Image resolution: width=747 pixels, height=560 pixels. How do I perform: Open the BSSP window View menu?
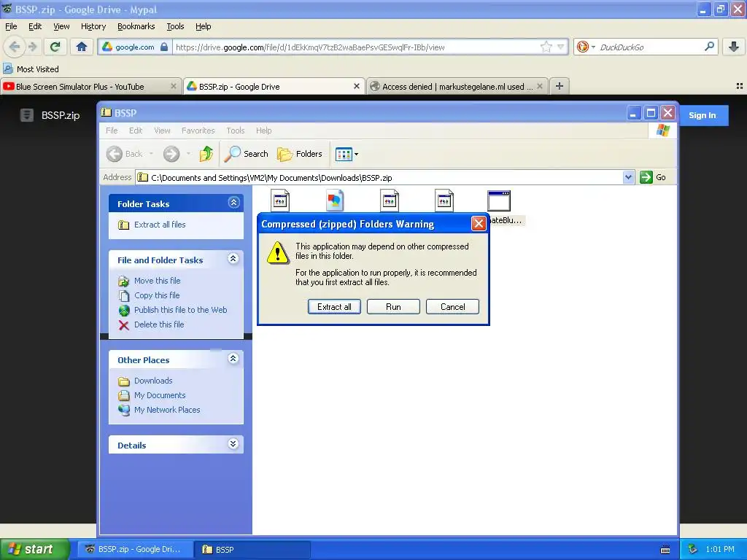162,131
